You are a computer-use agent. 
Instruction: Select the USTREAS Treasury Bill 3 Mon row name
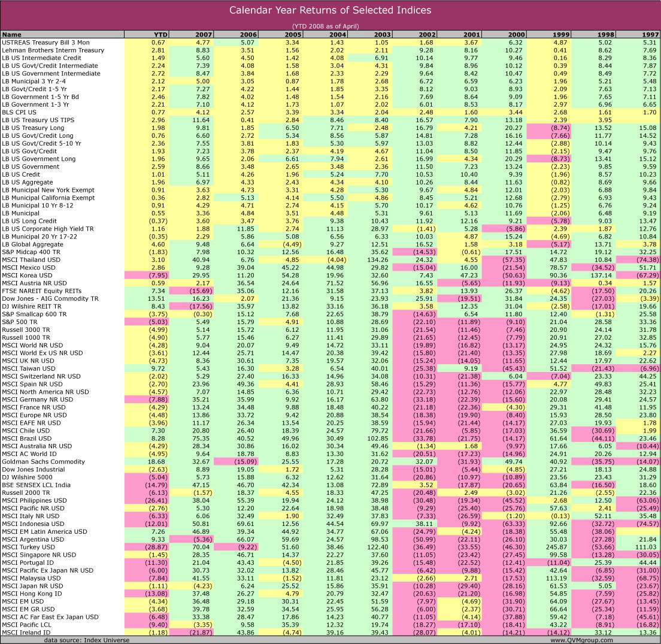(46, 42)
